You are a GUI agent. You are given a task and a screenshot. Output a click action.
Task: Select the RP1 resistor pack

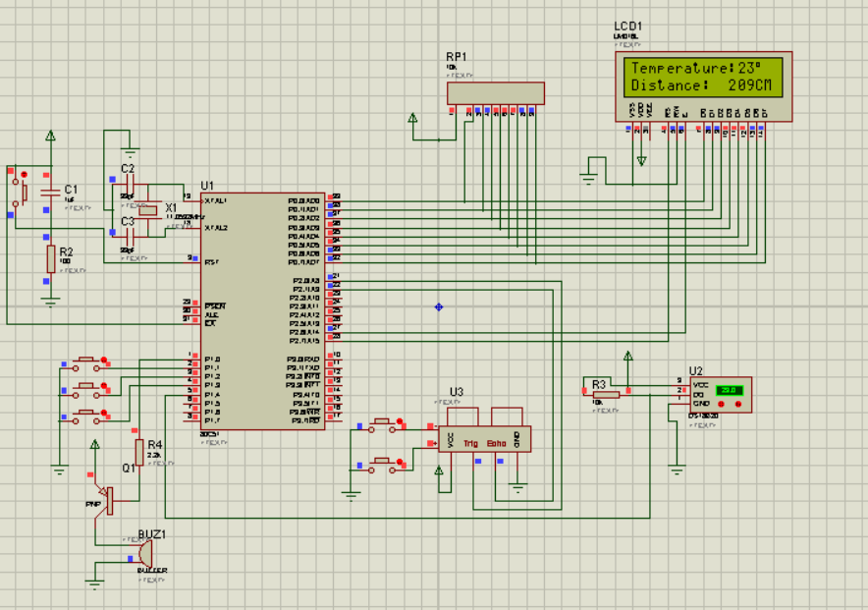495,93
